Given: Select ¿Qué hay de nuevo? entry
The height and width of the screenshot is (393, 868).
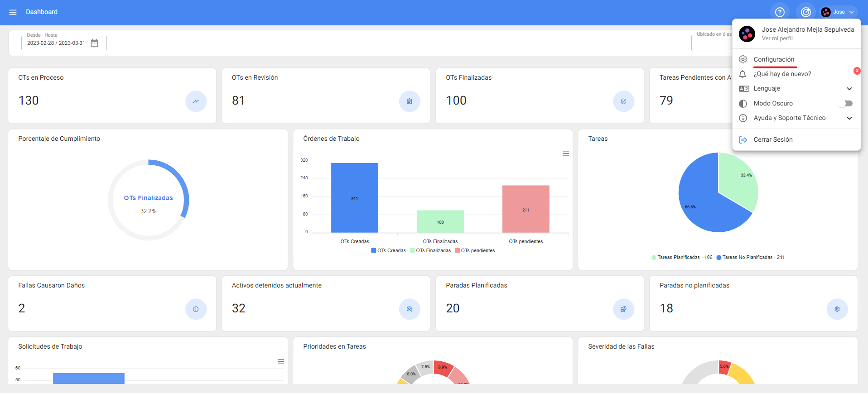Looking at the screenshot, I should click(x=782, y=74).
